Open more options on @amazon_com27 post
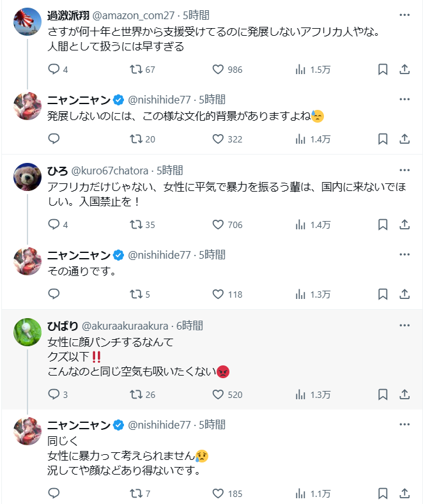Image resolution: width=423 pixels, height=504 pixels. (404, 15)
